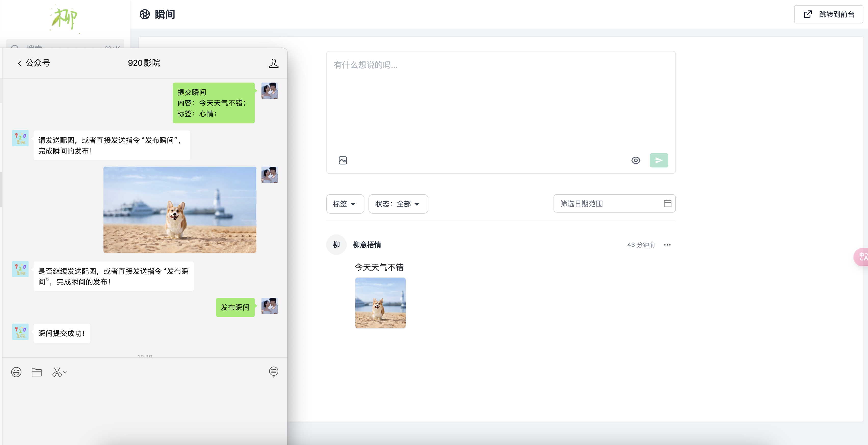The height and width of the screenshot is (445, 868).
Task: Select the screenshot scissors tool
Action: (57, 372)
